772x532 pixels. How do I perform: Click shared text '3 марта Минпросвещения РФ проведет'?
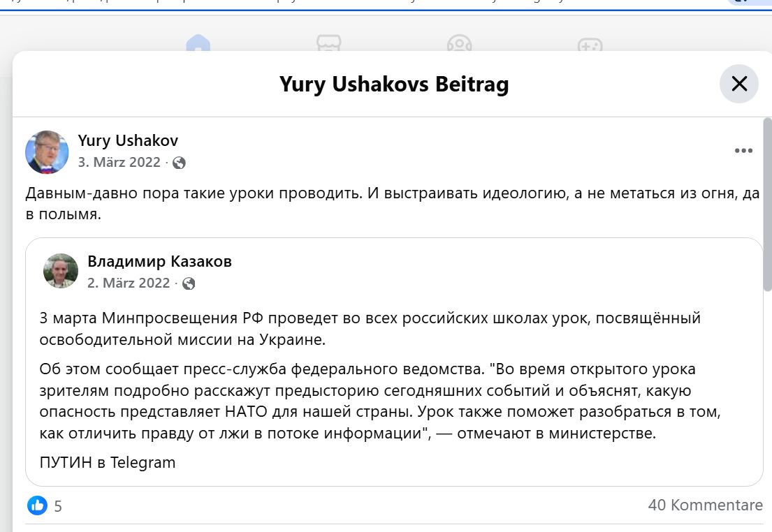[189, 318]
